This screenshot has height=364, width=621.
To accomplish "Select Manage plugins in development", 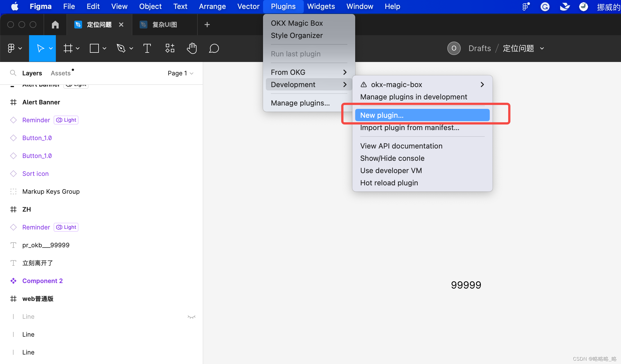I will [422, 97].
